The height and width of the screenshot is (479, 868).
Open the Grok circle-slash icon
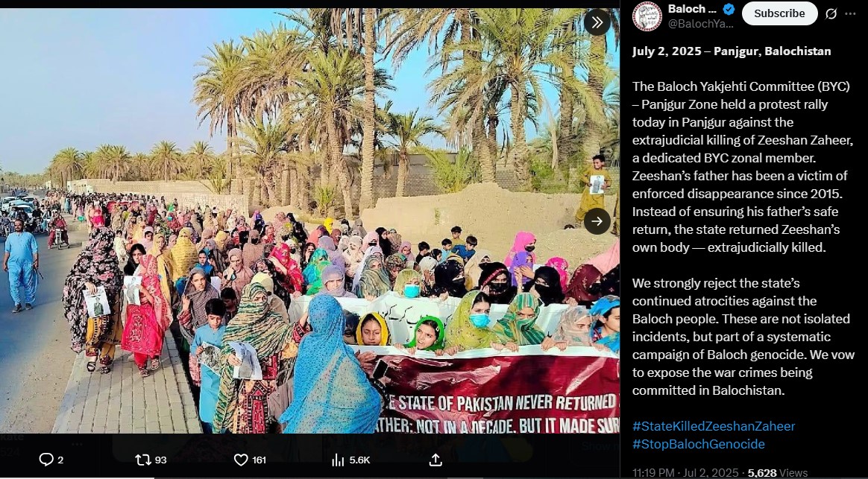pos(831,14)
